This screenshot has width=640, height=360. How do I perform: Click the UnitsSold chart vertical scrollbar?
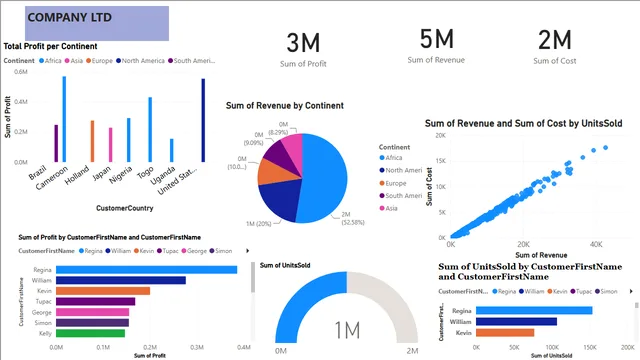point(636,305)
